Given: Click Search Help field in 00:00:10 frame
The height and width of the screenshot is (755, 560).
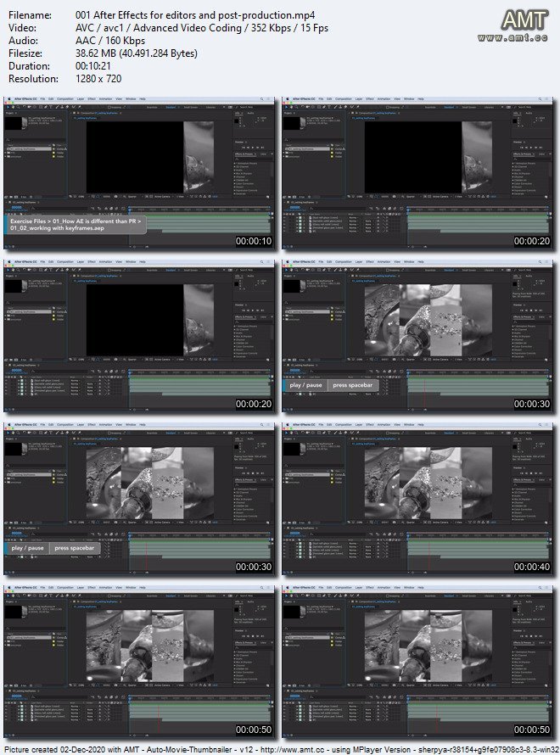Looking at the screenshot, I should click(x=246, y=108).
